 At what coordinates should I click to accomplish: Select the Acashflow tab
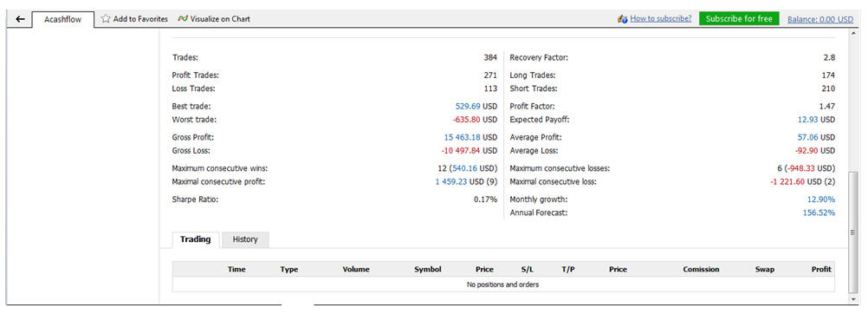pyautogui.click(x=62, y=19)
